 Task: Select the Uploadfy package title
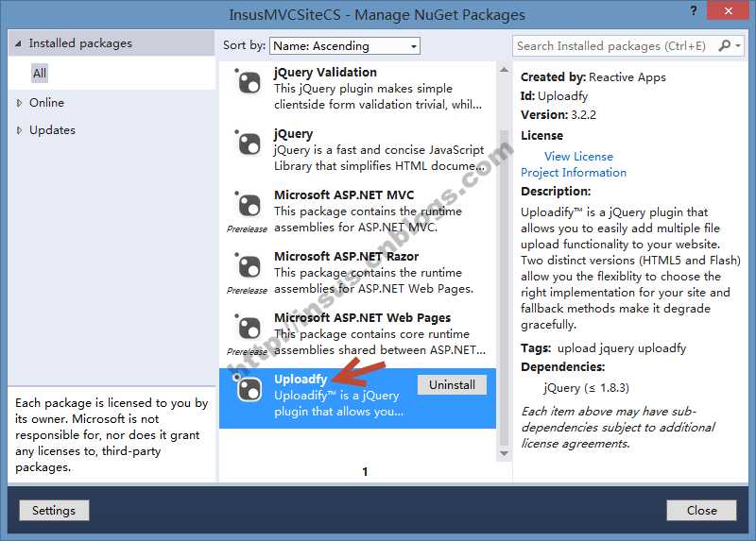(x=301, y=380)
